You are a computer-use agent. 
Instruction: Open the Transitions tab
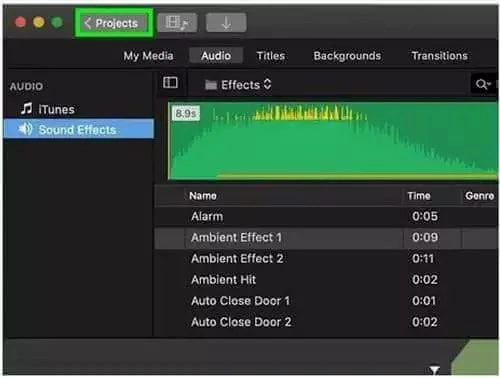(439, 56)
